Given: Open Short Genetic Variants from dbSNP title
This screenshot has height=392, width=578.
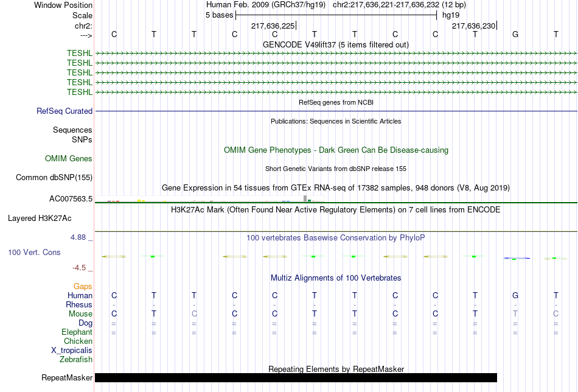Looking at the screenshot, I should (335, 169).
